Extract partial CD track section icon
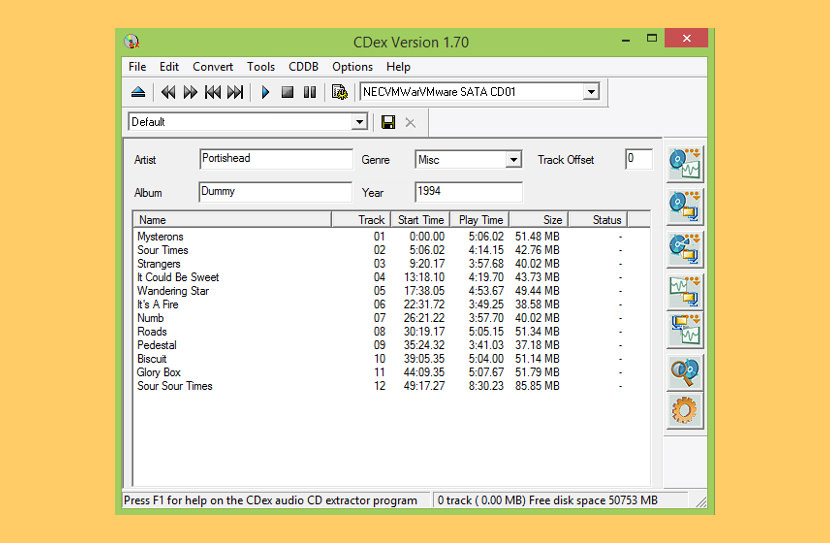 (x=684, y=249)
